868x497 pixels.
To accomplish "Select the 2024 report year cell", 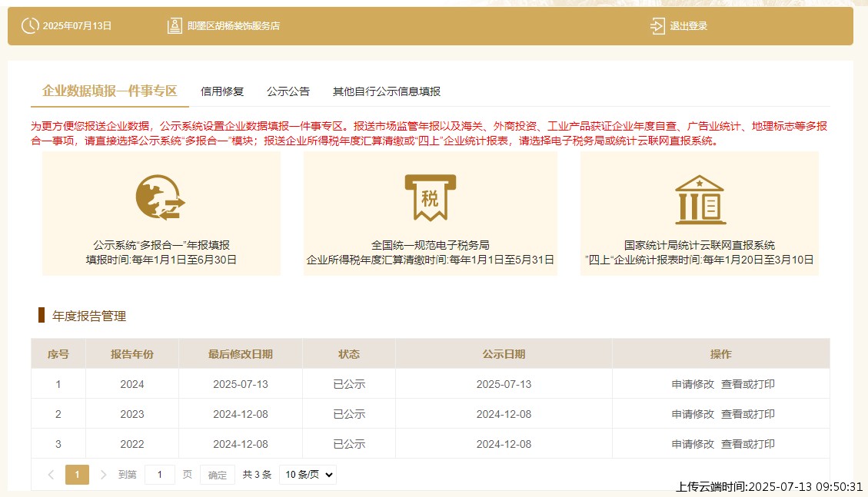I will pos(132,384).
